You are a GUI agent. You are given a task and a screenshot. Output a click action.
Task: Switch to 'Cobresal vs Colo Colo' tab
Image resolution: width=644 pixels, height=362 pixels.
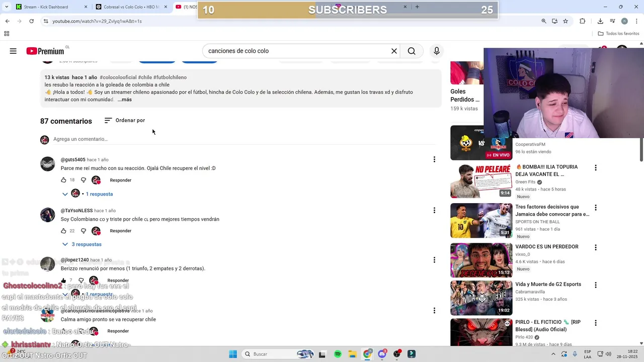point(132,7)
